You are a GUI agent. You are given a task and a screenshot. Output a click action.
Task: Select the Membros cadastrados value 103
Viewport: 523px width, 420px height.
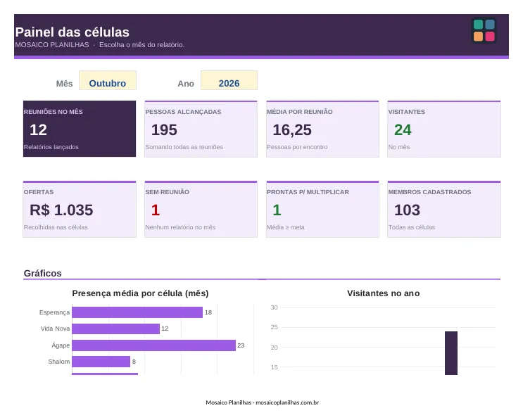(x=408, y=210)
